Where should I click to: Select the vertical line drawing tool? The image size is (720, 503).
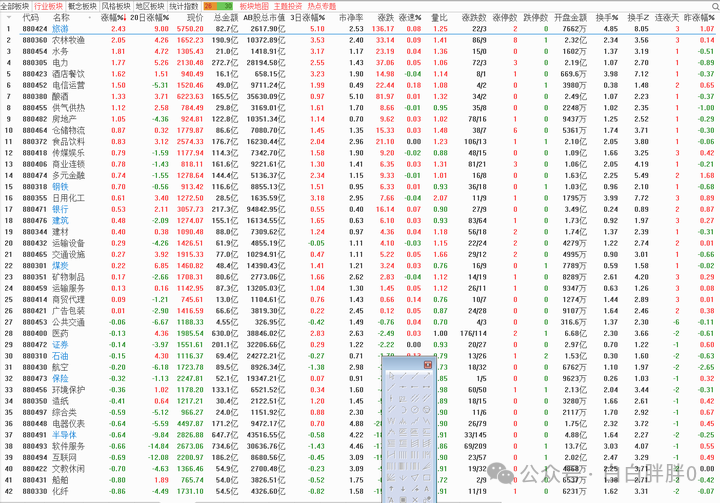pyautogui.click(x=391, y=398)
